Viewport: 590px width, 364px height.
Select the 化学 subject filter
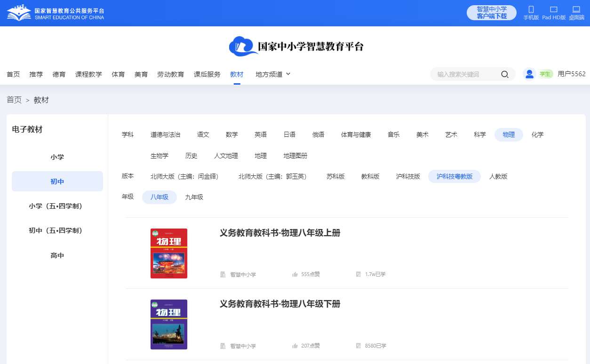537,135
